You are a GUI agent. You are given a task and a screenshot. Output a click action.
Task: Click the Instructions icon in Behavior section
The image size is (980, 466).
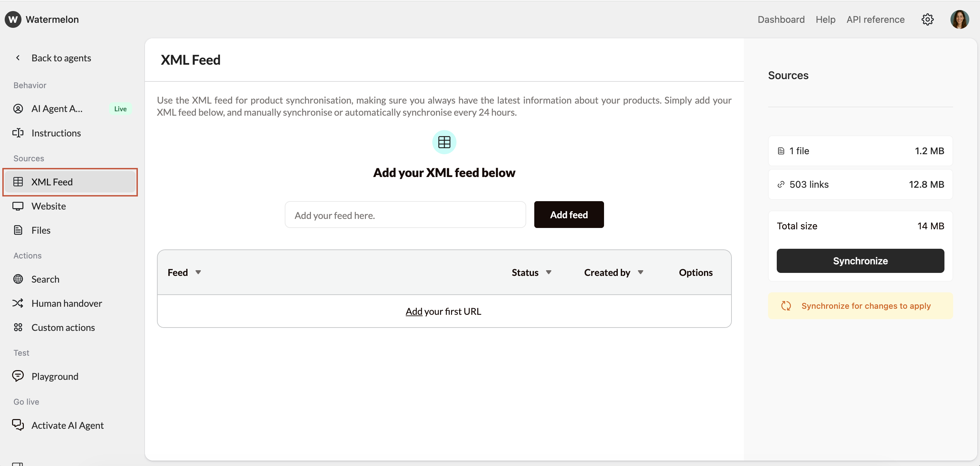point(18,133)
